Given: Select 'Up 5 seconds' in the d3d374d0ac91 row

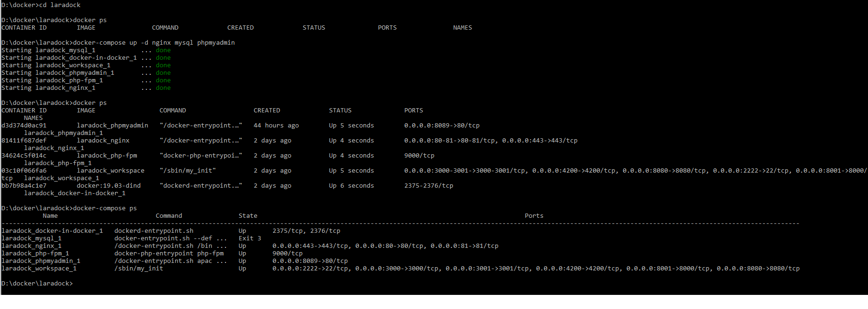Looking at the screenshot, I should pos(352,126).
